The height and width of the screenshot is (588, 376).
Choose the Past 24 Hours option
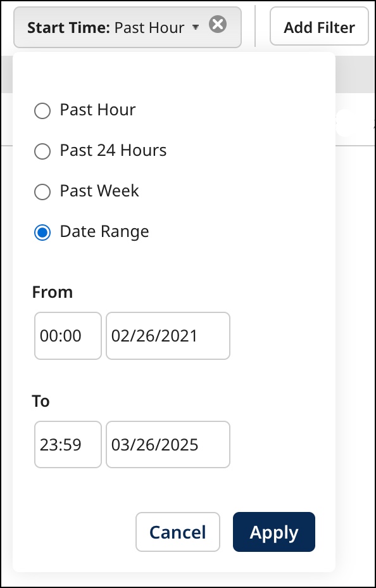click(42, 151)
